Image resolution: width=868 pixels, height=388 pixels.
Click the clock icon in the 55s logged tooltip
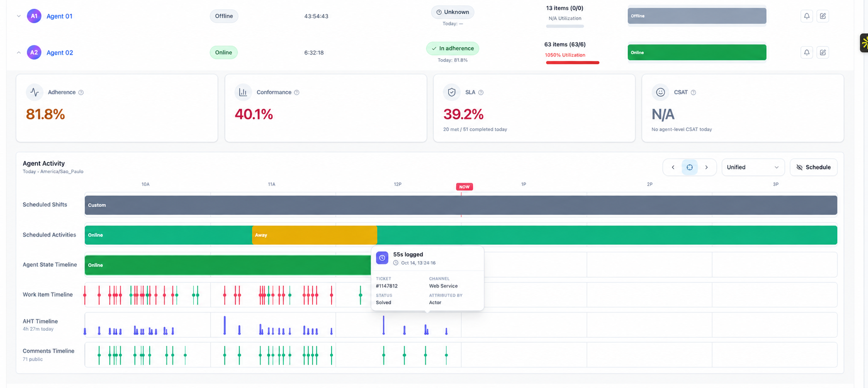point(382,258)
